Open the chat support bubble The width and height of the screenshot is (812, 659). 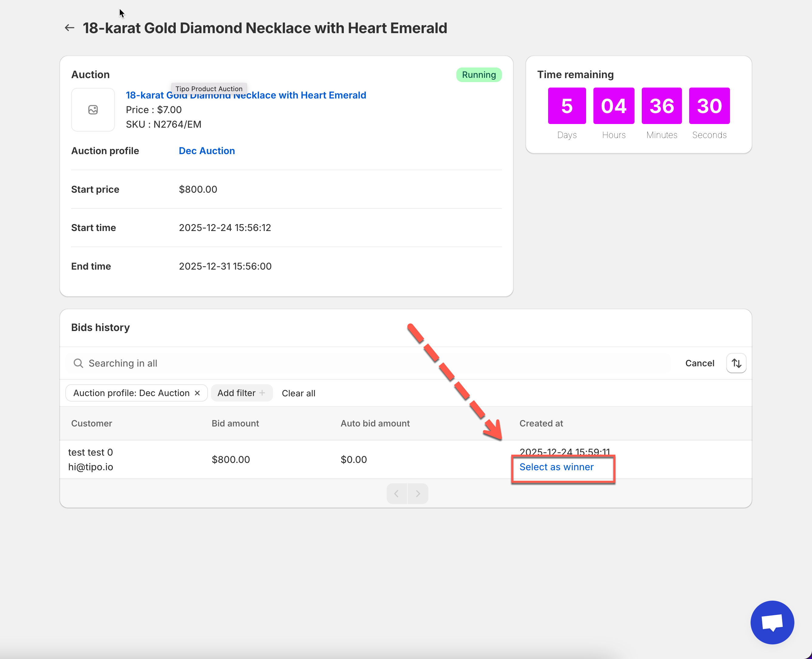click(x=772, y=623)
